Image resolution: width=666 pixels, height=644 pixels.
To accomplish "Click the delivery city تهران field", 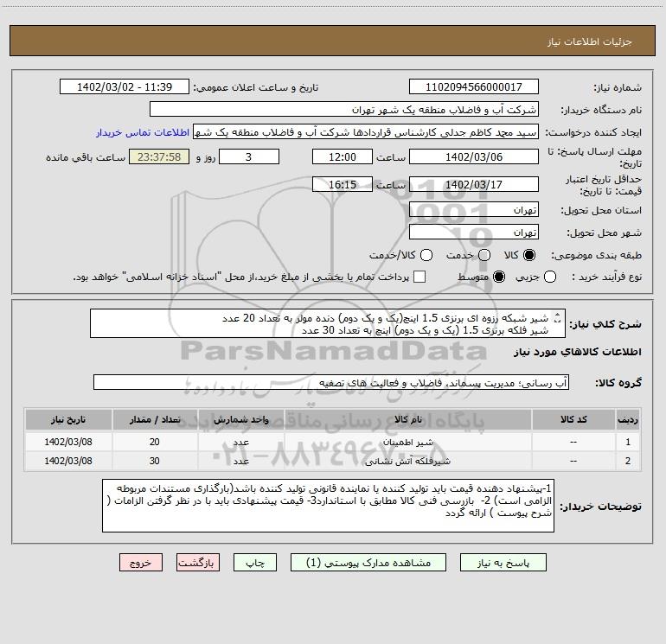I will coord(474,232).
